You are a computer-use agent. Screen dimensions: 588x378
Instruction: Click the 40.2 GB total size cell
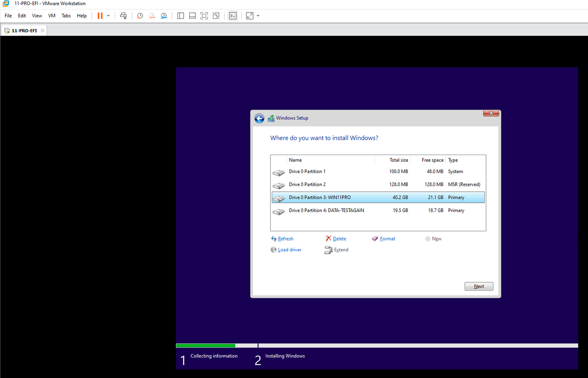tap(400, 198)
